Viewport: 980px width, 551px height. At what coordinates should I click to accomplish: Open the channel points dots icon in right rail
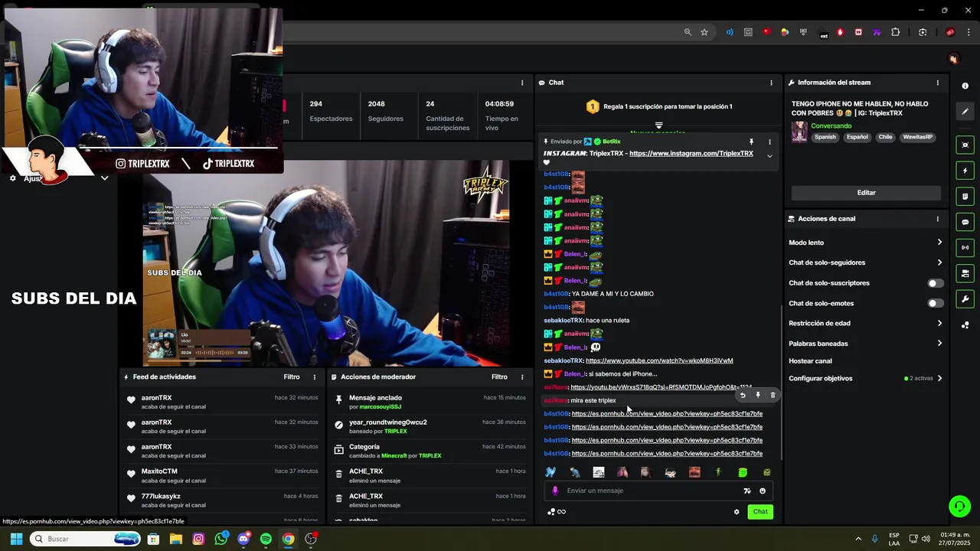[x=965, y=324]
